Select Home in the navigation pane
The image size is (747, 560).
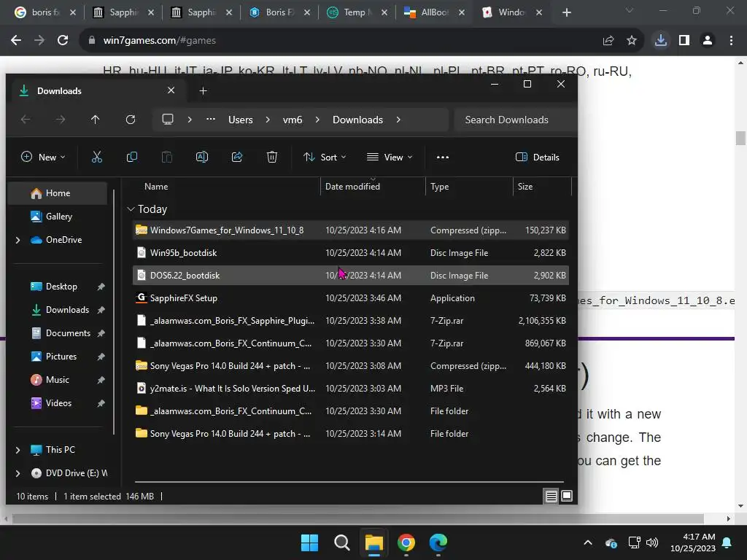(x=57, y=193)
